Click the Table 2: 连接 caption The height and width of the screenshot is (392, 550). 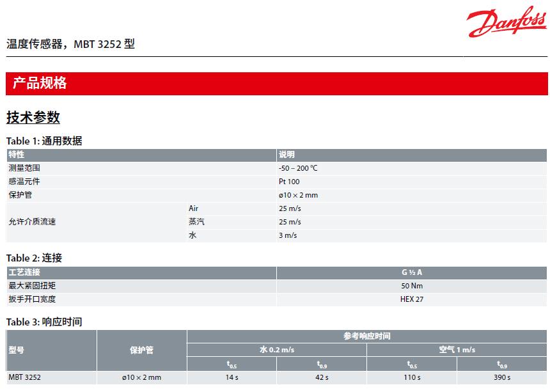(x=35, y=258)
